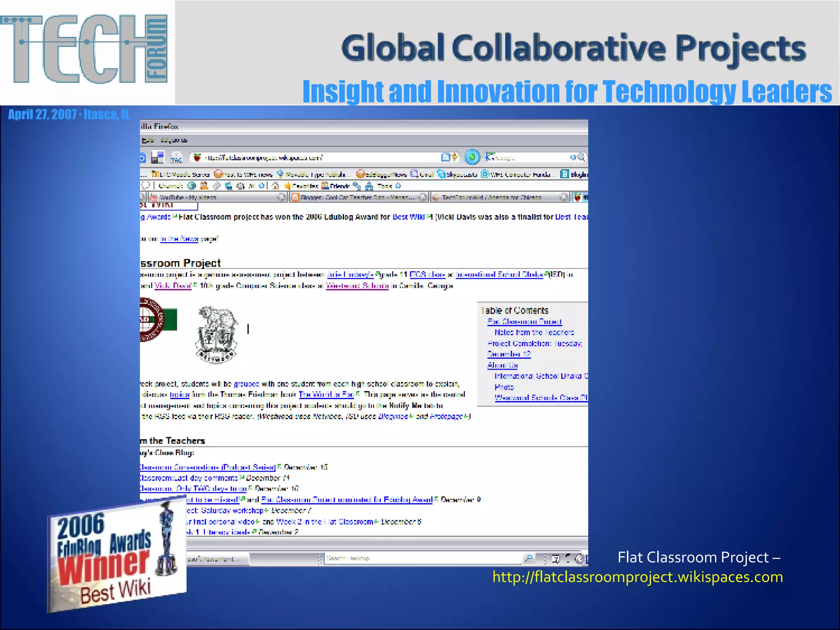Screen dimensions: 840x630
Task: Click the desktop search magnifier in taskbar
Action: [529, 558]
